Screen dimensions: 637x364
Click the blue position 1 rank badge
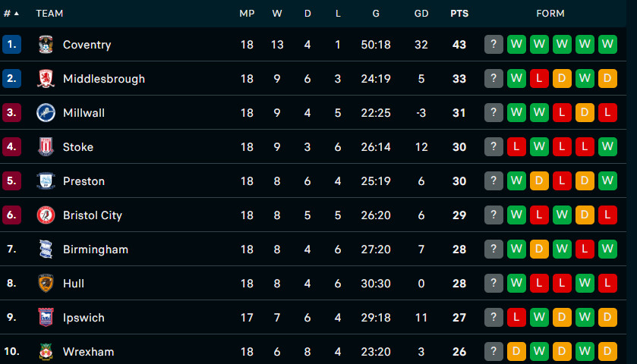(x=11, y=45)
